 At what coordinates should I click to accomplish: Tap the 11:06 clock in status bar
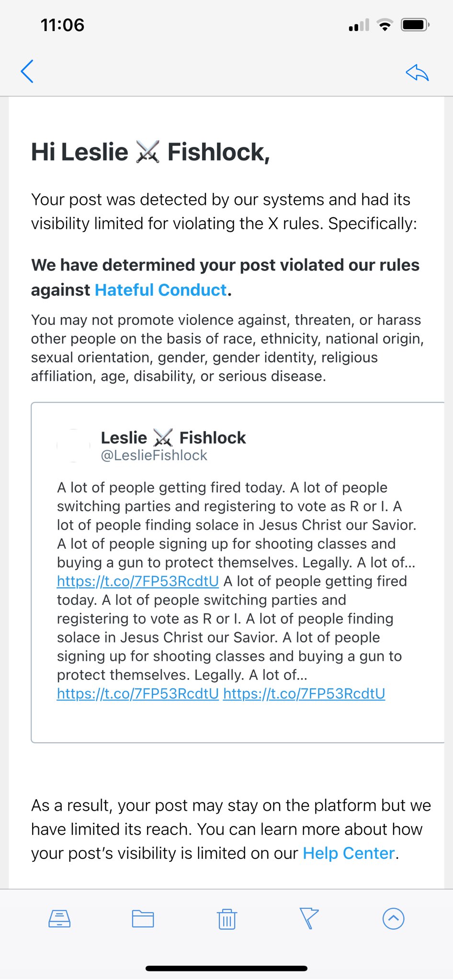tap(62, 25)
